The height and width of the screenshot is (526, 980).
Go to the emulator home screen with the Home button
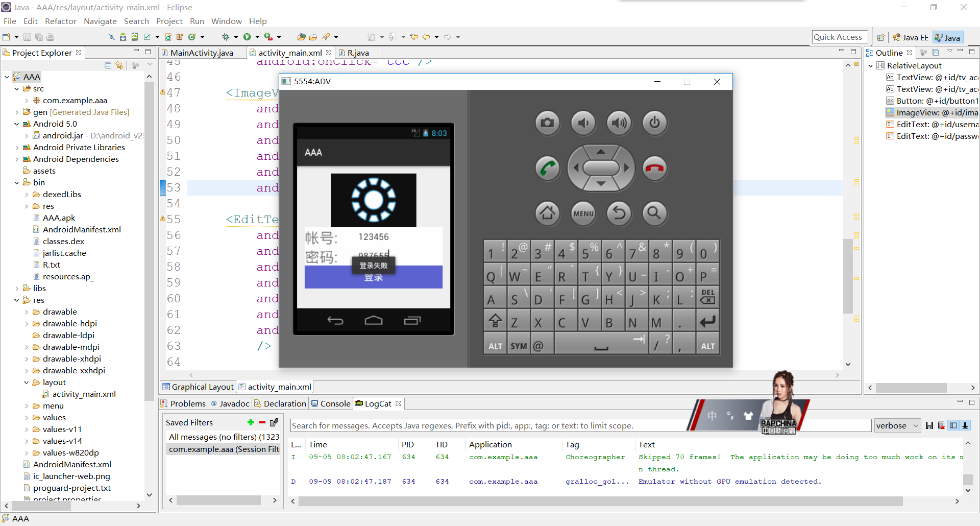(547, 213)
